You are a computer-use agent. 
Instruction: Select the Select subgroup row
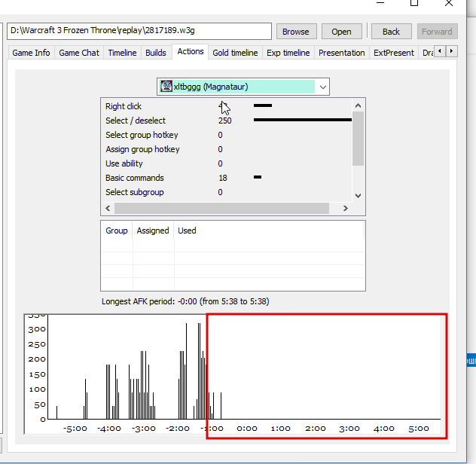[x=227, y=192]
